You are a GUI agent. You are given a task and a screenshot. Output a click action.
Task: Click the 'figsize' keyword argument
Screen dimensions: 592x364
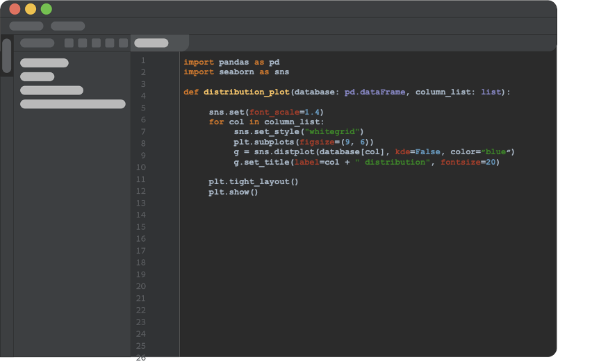[317, 142]
